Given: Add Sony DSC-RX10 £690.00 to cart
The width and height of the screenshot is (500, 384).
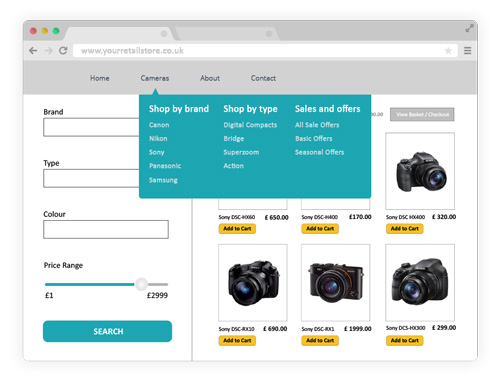Looking at the screenshot, I should (237, 340).
